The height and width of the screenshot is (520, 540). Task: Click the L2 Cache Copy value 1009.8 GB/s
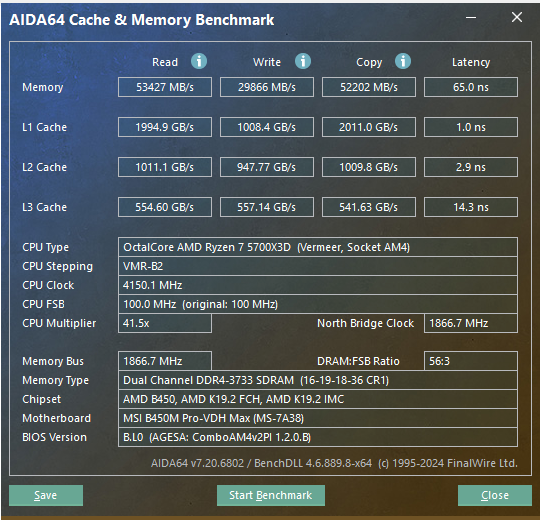[x=368, y=167]
